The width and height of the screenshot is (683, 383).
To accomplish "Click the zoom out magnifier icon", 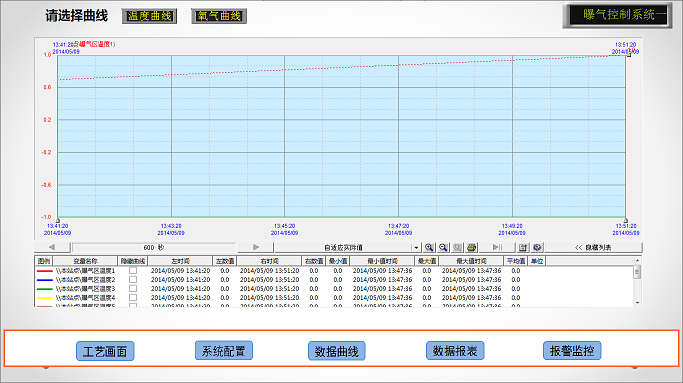I will click(x=443, y=247).
